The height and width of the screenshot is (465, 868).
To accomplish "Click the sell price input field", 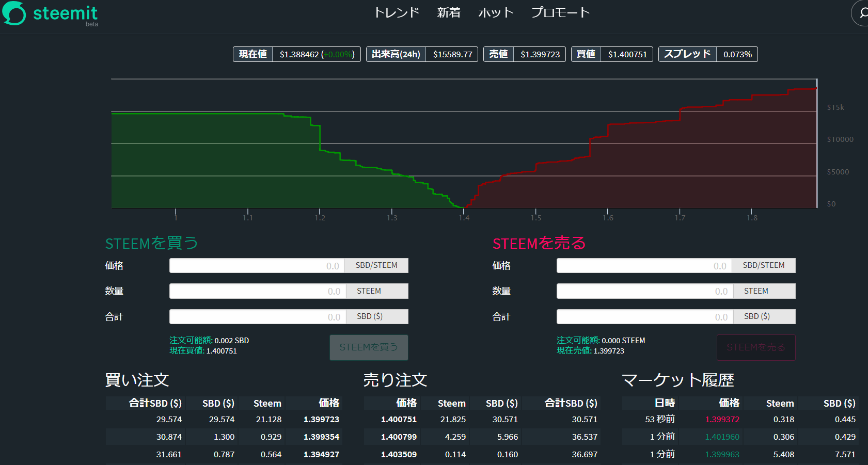I will click(x=644, y=266).
